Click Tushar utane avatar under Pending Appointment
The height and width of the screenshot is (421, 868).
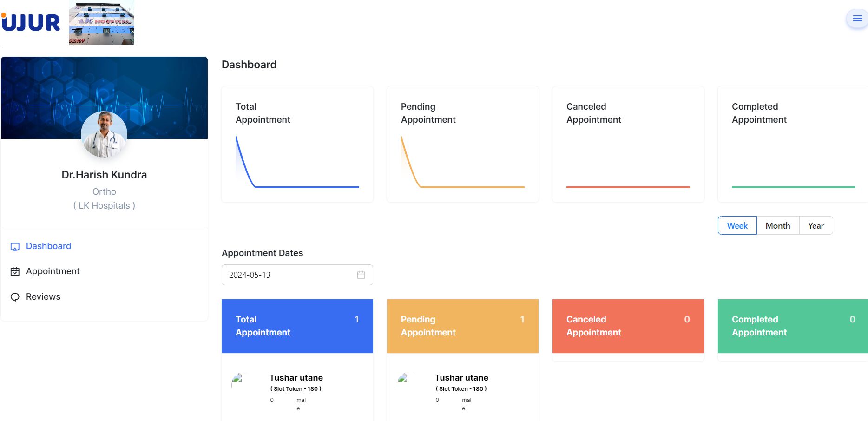pyautogui.click(x=403, y=380)
